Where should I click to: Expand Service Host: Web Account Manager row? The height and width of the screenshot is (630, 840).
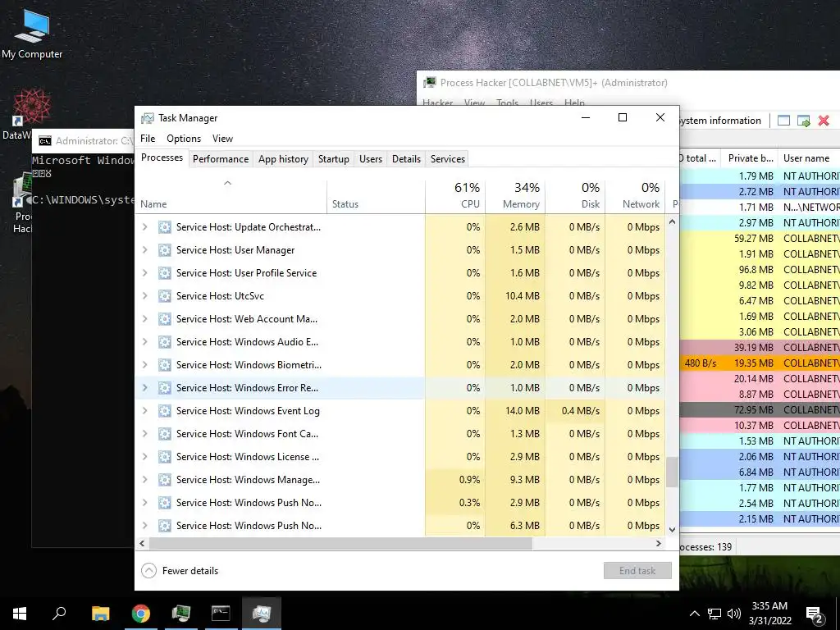coord(144,319)
